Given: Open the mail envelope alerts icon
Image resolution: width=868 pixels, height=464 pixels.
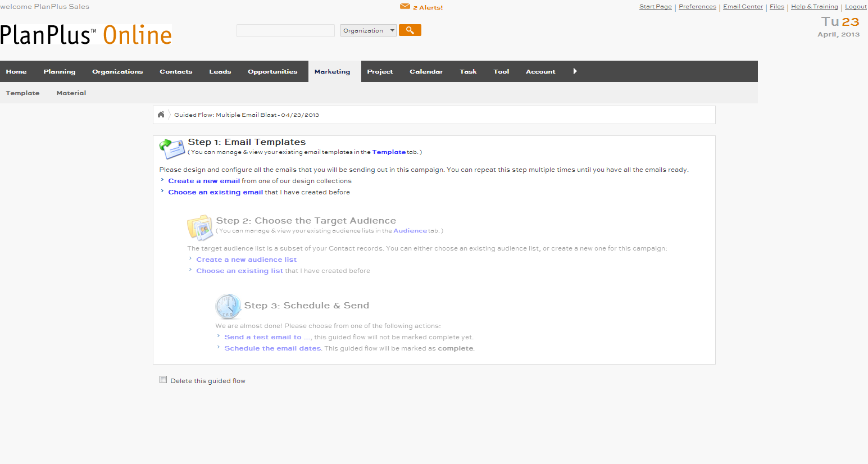Looking at the screenshot, I should tap(405, 6).
